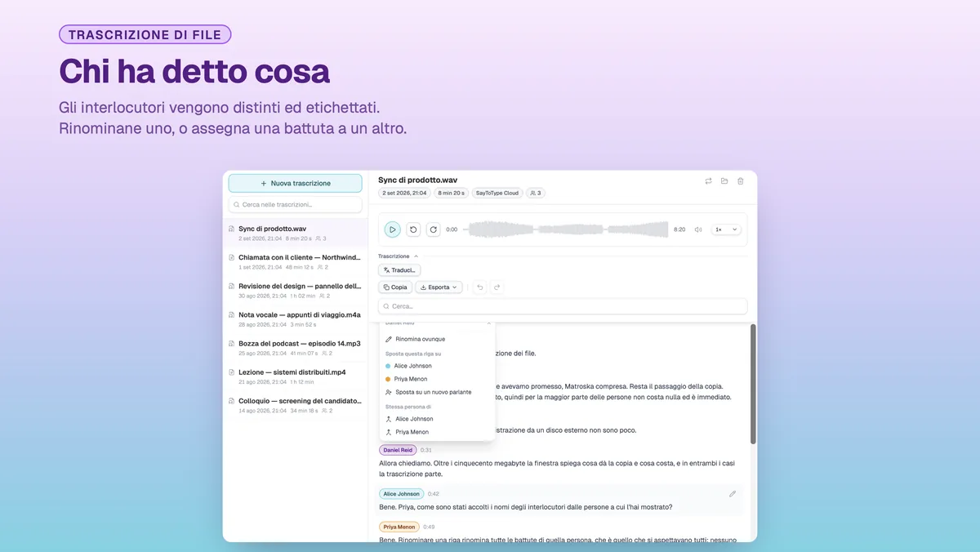Click the Alice Johnson speaker tag at 0:42
Screen dimensions: 980x552
(x=401, y=494)
